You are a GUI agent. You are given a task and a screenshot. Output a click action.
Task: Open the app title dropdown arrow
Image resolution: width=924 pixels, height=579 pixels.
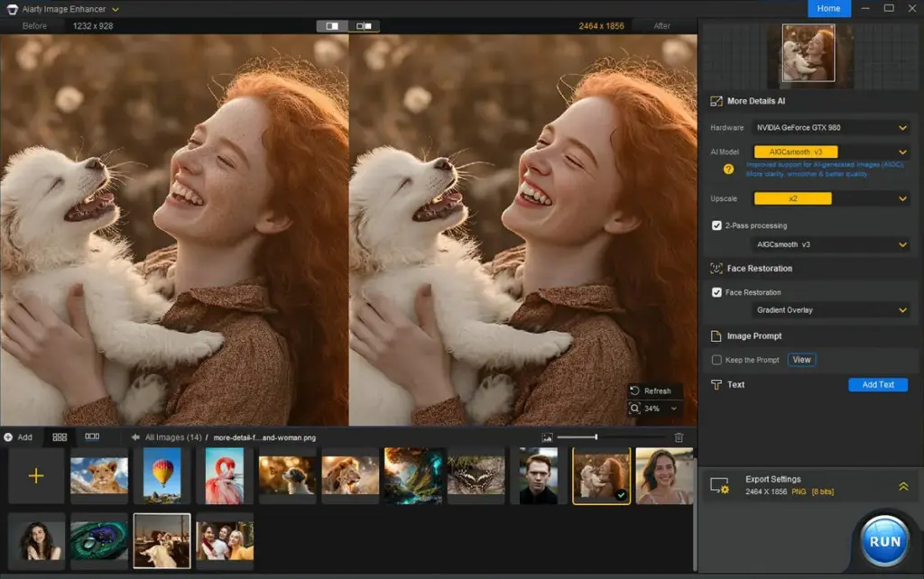point(115,9)
